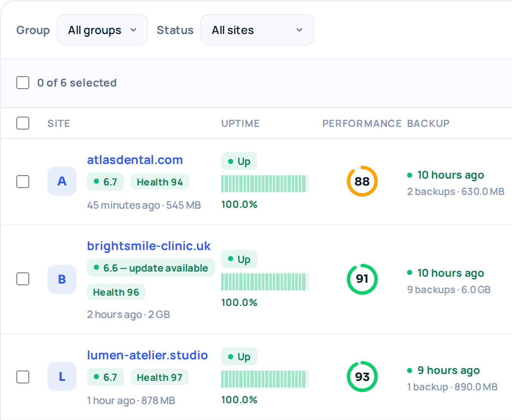Click the Health 94 badge
Screen dimensions: 512x420
coord(160,182)
